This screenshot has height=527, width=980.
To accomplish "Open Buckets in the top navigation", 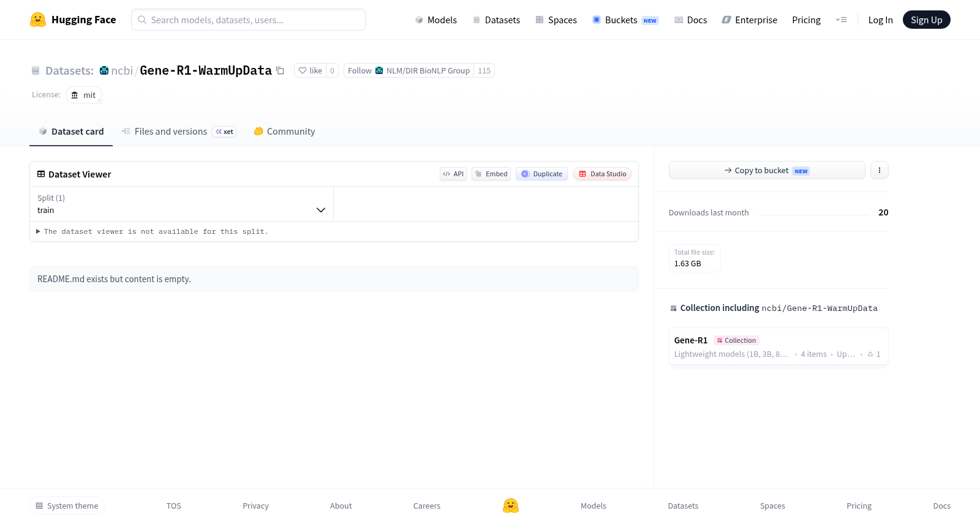I will pyautogui.click(x=625, y=20).
